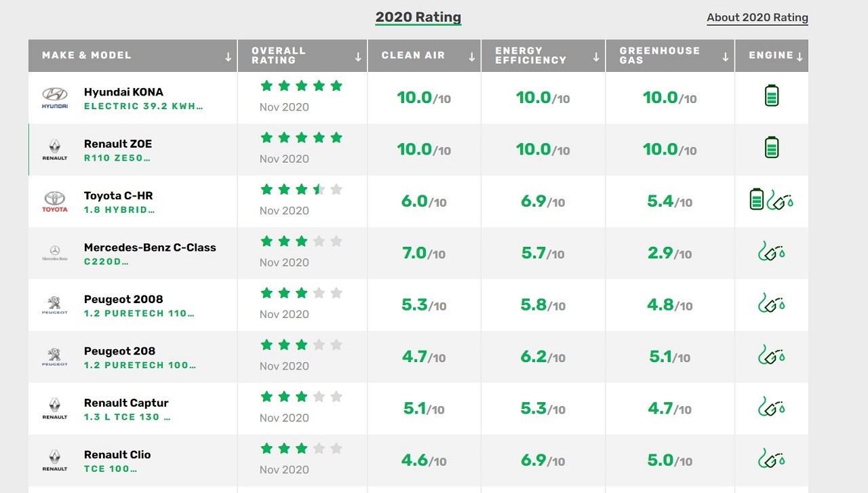Viewport: 868px width, 493px height.
Task: Open the Renault Captur model link
Action: [x=126, y=403]
